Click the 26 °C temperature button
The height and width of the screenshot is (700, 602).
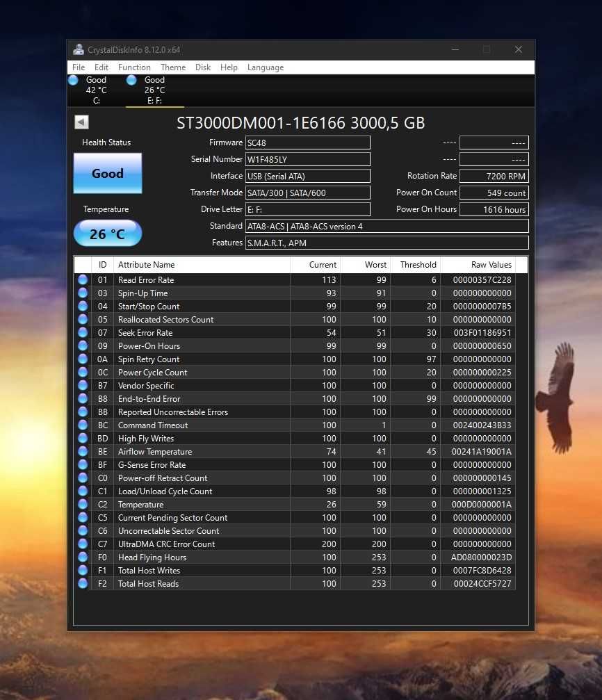108,234
